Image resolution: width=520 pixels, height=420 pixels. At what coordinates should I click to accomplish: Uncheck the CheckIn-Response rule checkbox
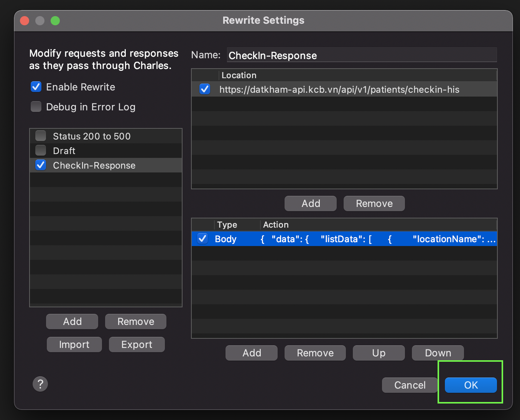[41, 165]
